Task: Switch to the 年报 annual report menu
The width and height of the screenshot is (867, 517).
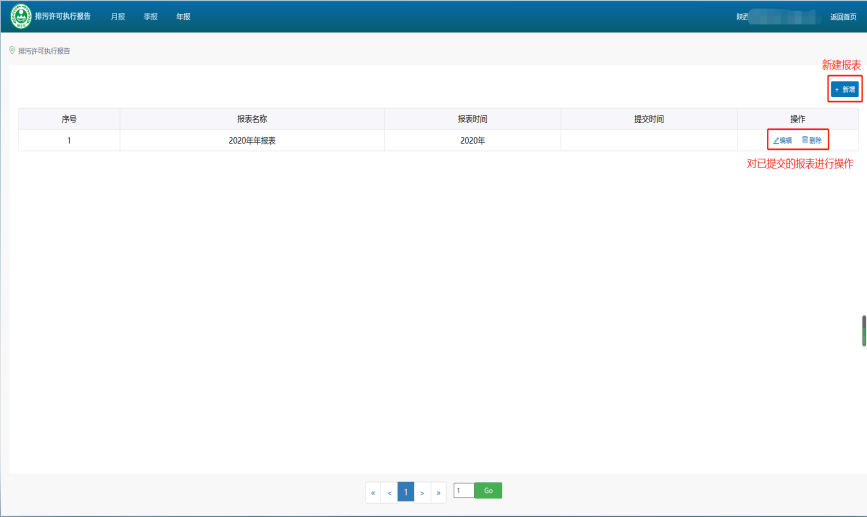Action: [183, 16]
